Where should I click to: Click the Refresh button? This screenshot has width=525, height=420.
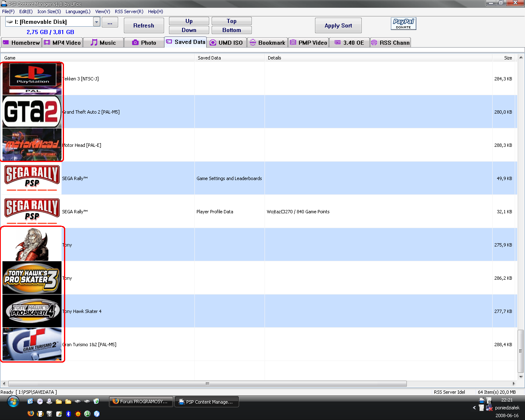coord(144,25)
